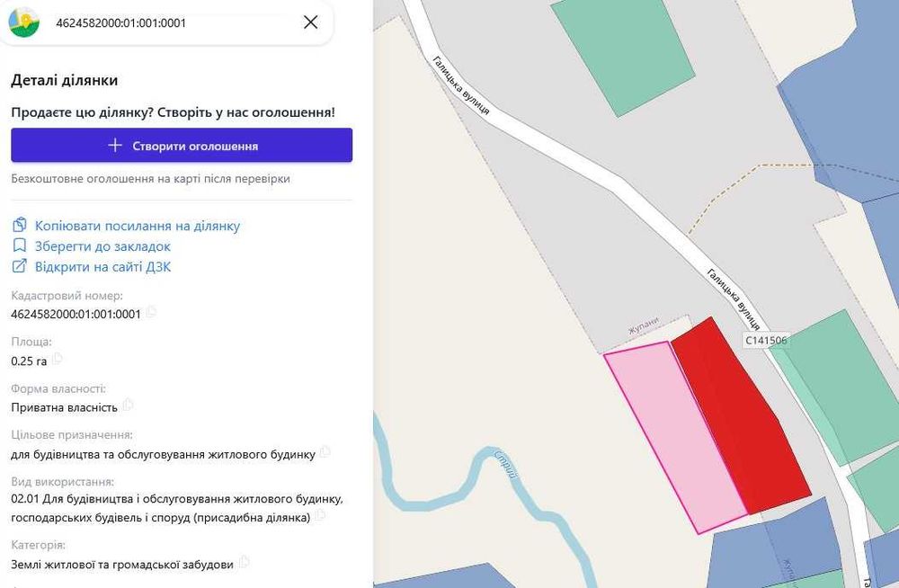Copy the 0.25 га area value
Image resolution: width=899 pixels, height=588 pixels.
click(58, 360)
